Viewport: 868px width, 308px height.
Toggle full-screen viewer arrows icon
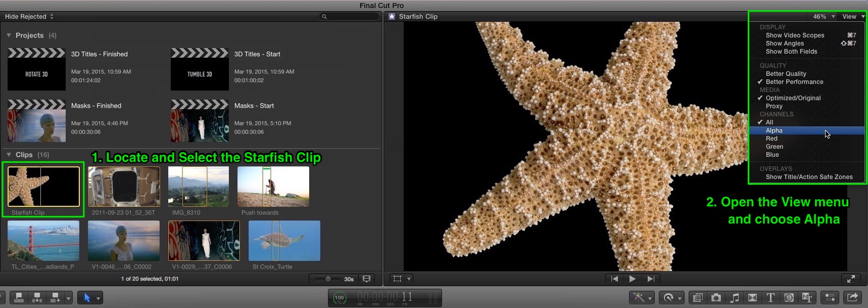[851, 279]
